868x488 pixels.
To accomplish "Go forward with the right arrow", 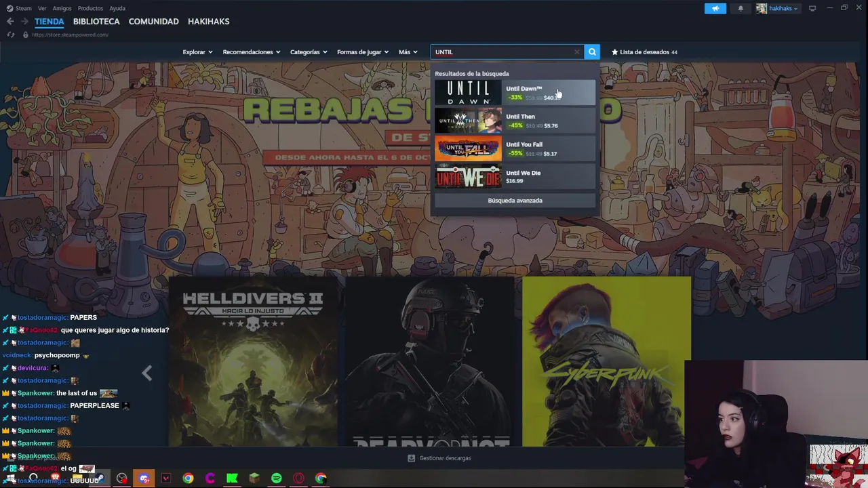I will tap(24, 21).
